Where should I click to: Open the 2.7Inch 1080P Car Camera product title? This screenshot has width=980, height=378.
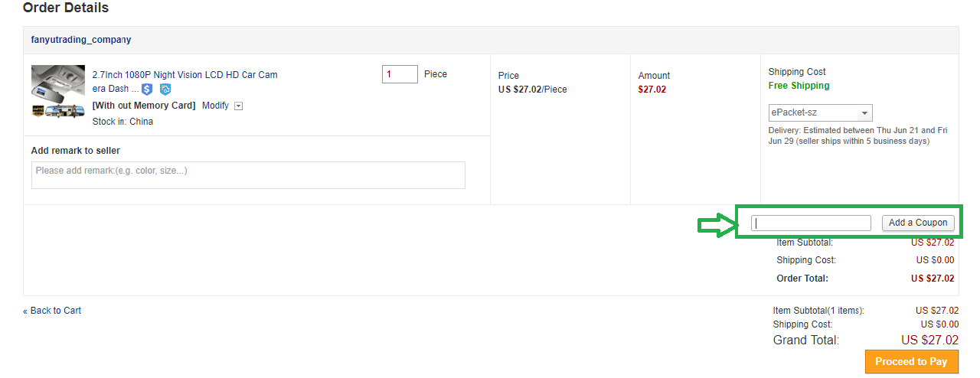(185, 82)
